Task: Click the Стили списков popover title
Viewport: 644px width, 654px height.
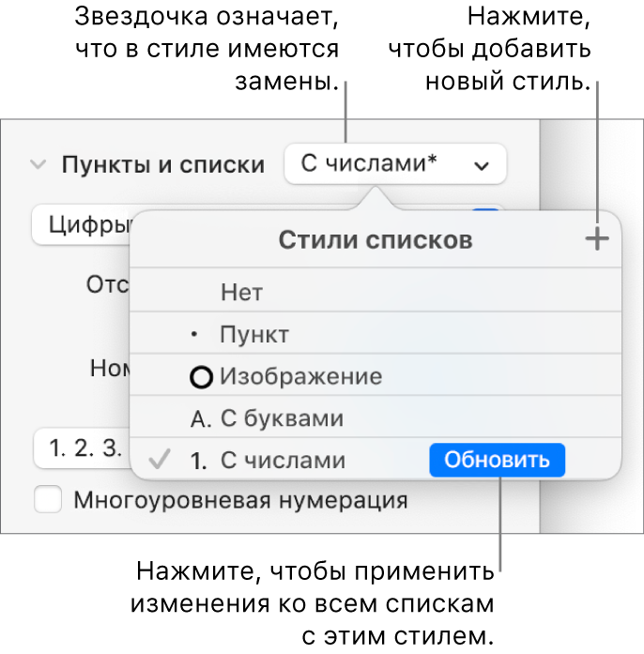Action: tap(376, 240)
